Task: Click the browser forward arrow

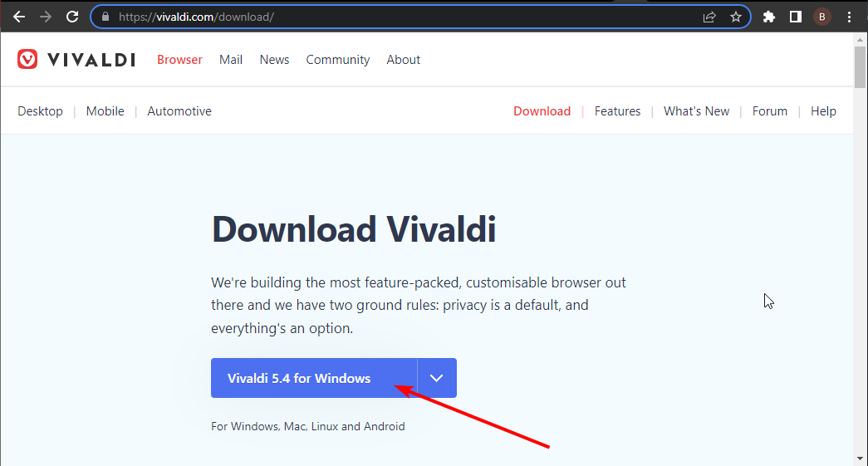Action: click(x=46, y=17)
